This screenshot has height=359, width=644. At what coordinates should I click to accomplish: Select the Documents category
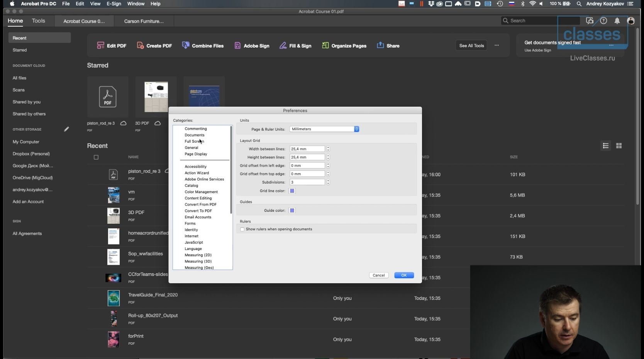click(195, 135)
